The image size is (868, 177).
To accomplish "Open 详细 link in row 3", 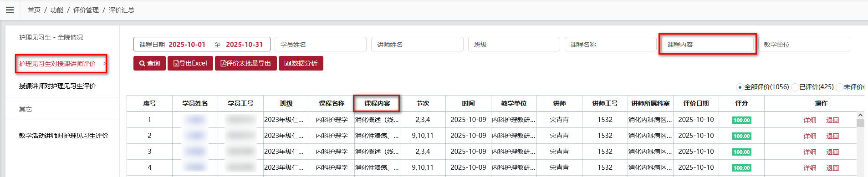I will point(810,152).
